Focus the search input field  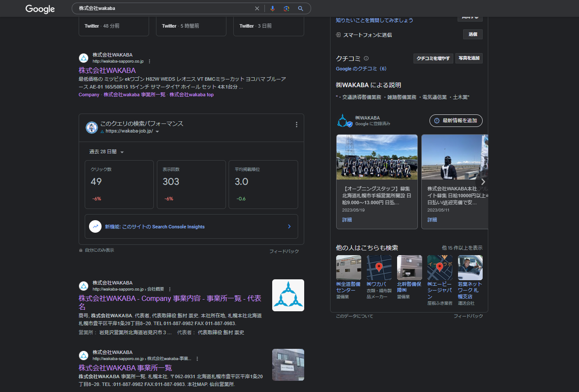click(164, 9)
